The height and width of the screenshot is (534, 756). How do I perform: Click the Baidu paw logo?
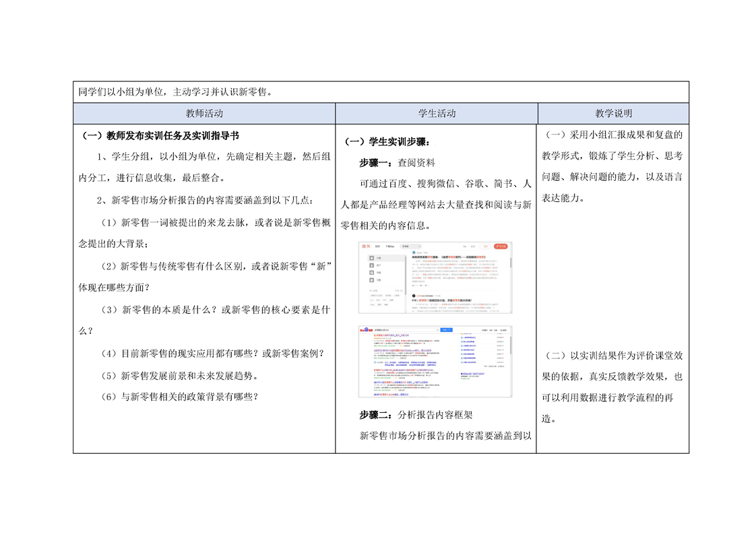click(x=365, y=330)
